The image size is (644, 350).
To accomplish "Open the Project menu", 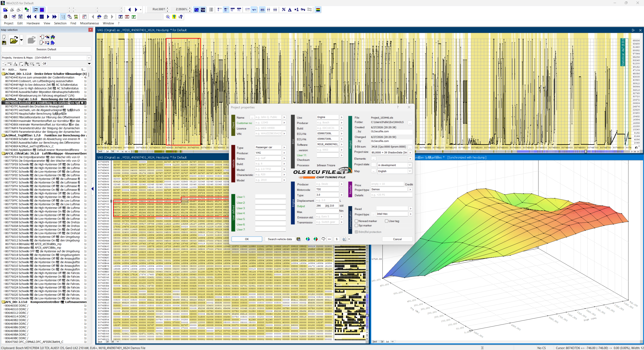I will 9,23.
